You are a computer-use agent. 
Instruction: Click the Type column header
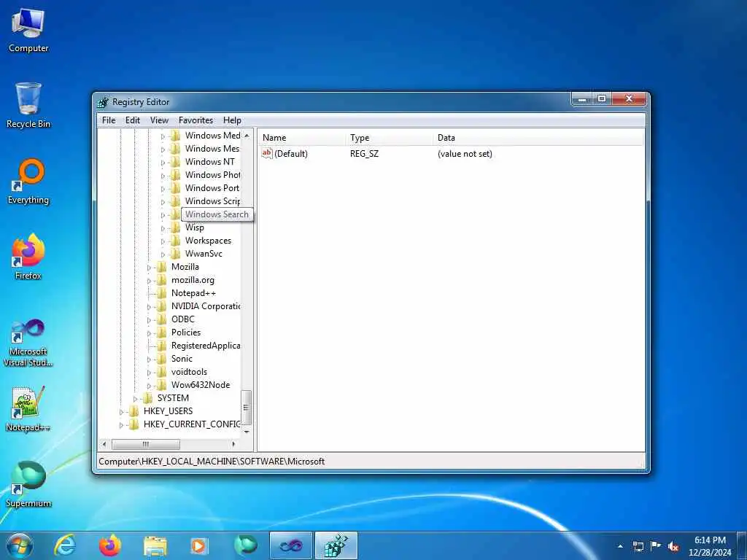coord(390,138)
